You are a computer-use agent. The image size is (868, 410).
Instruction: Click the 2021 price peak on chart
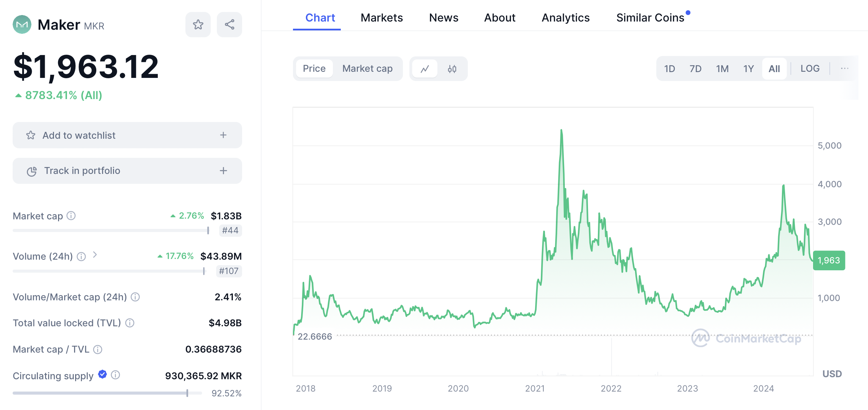[561, 131]
